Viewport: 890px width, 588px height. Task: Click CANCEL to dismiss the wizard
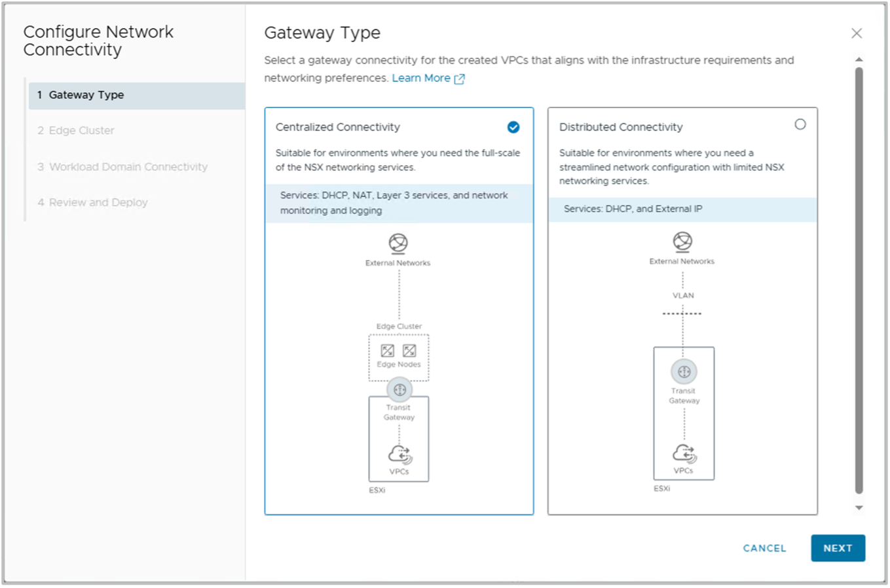coord(764,548)
